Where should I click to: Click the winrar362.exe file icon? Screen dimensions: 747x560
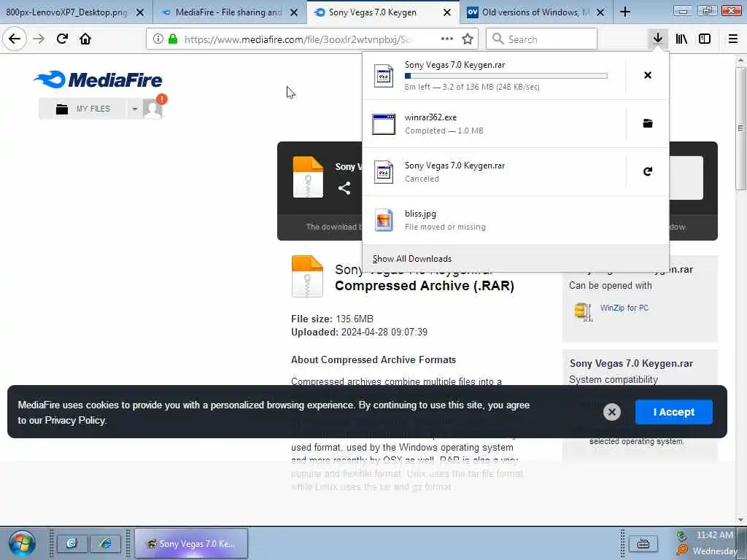pos(384,124)
